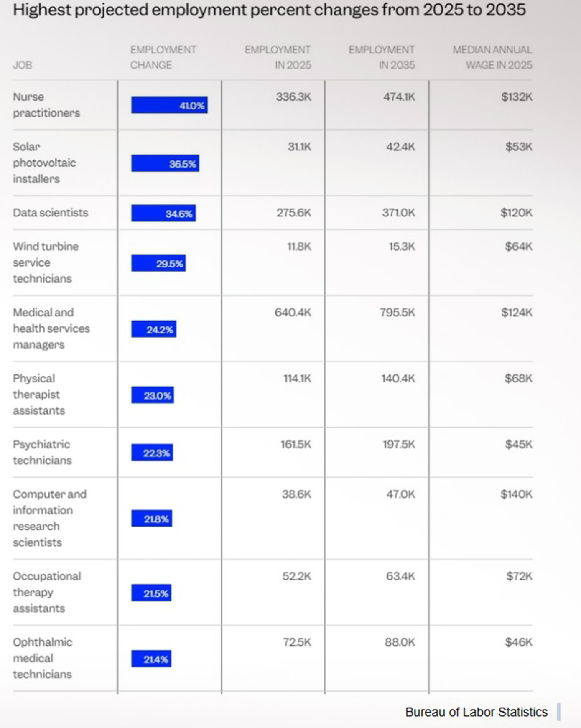Click the 24.2% Medical and health managers bar
The height and width of the screenshot is (728, 581).
154,329
